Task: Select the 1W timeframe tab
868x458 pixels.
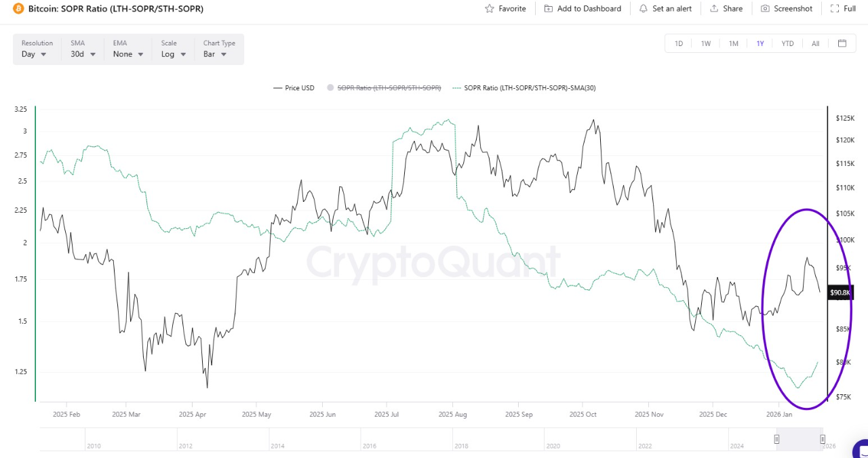Action: pyautogui.click(x=705, y=43)
